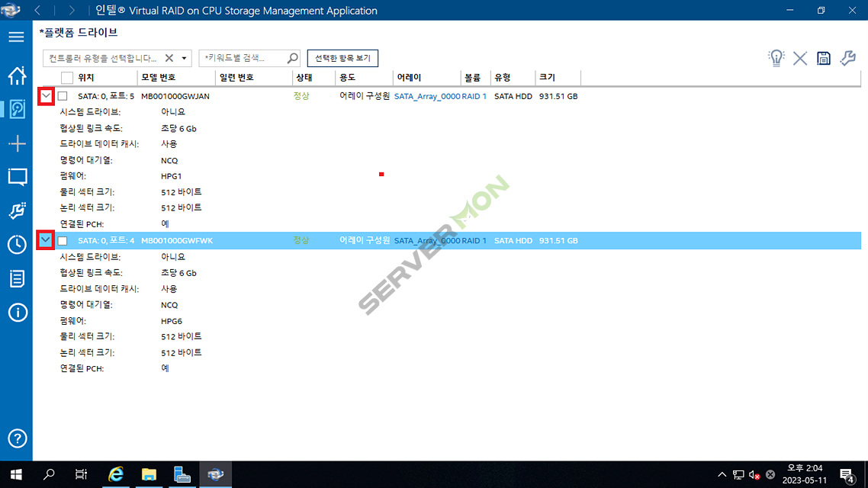Collapse the SATA port 4 drive details

pos(46,241)
